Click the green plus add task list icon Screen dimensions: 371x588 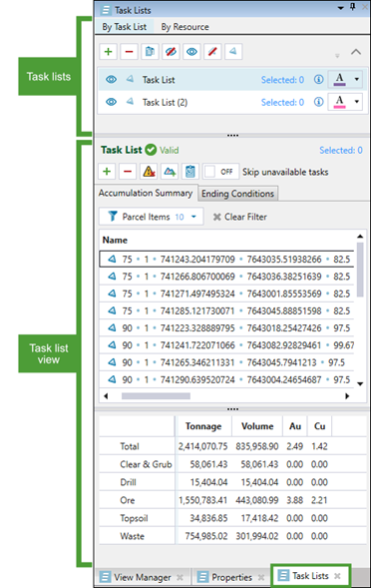[x=109, y=52]
